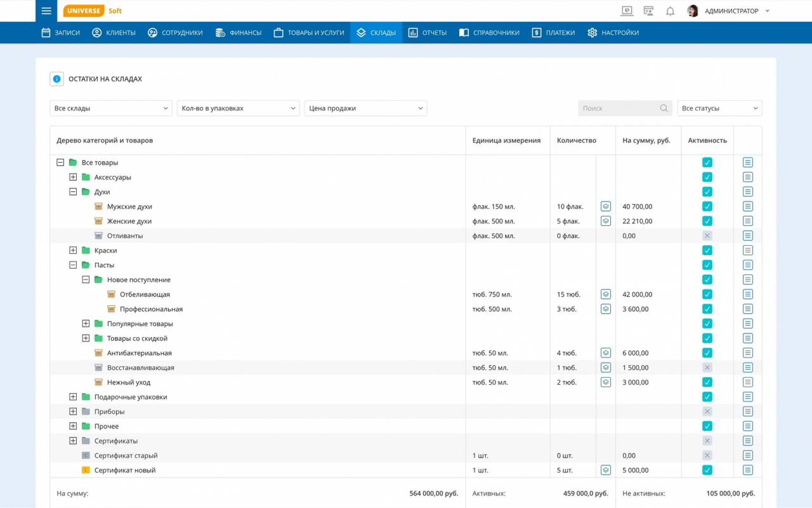812x508 pixels.
Task: Open the list menu icon for Краски
Action: [x=748, y=250]
